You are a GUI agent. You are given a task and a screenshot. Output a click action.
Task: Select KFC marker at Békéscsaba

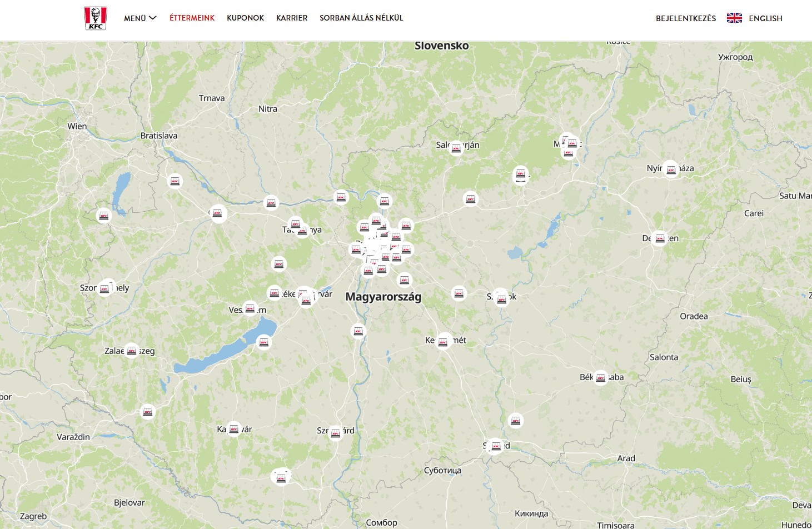(600, 378)
